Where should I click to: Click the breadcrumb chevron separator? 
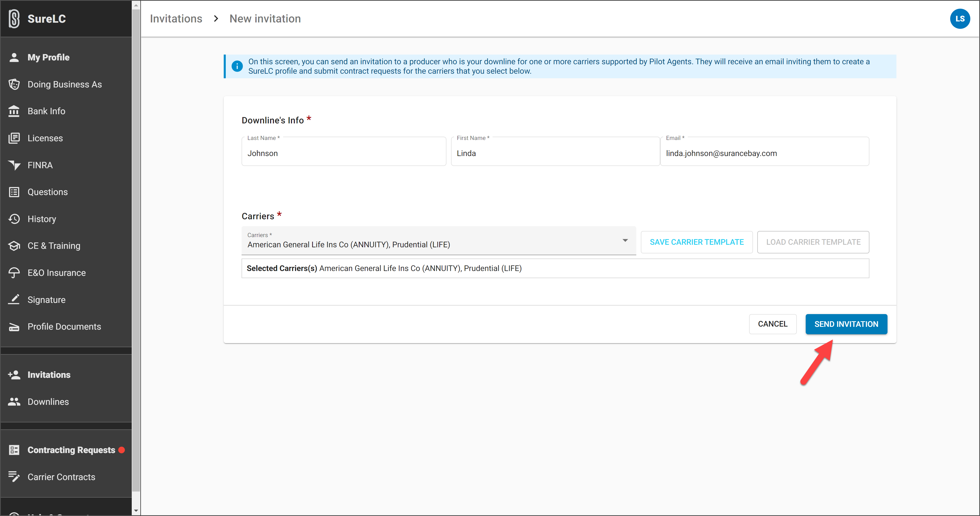pos(216,19)
